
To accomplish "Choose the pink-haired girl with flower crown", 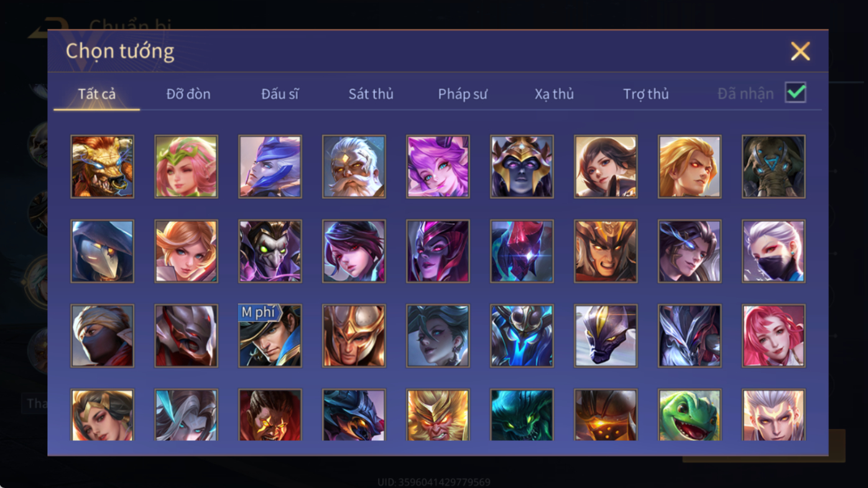I will point(186,167).
